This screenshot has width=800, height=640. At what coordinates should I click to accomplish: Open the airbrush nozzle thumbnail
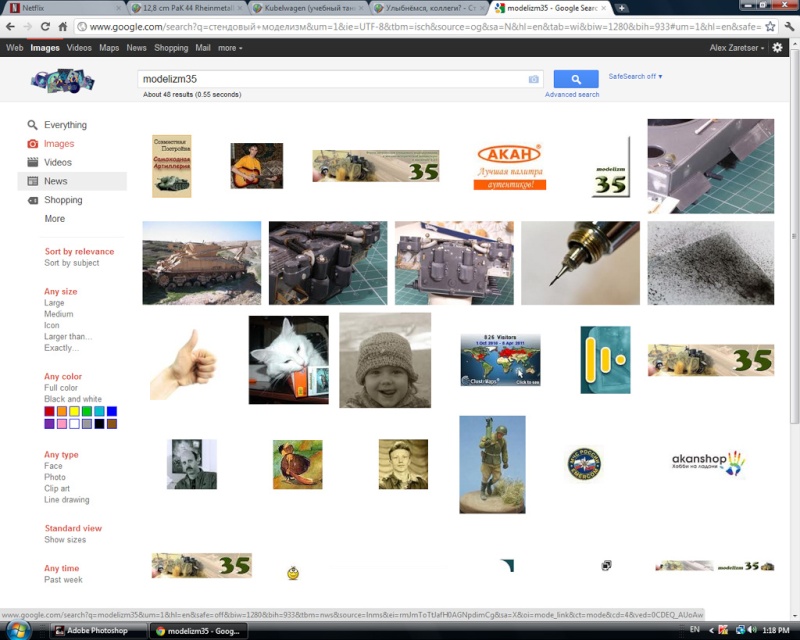point(580,263)
